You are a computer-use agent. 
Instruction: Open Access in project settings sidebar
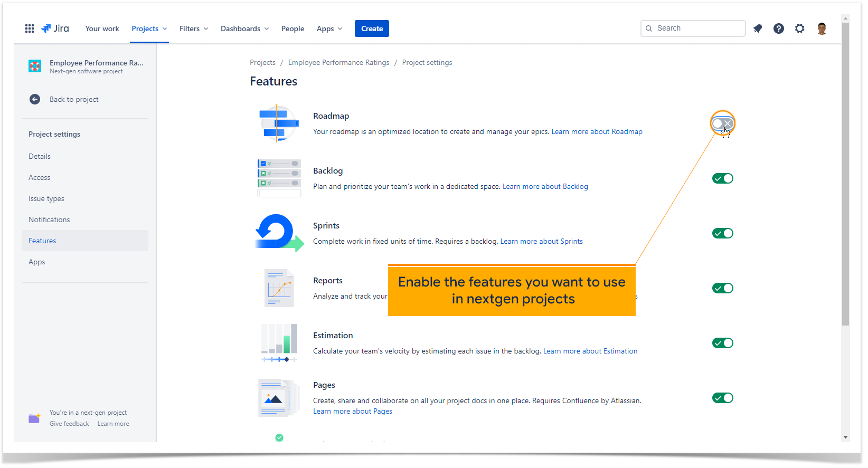pos(85,177)
